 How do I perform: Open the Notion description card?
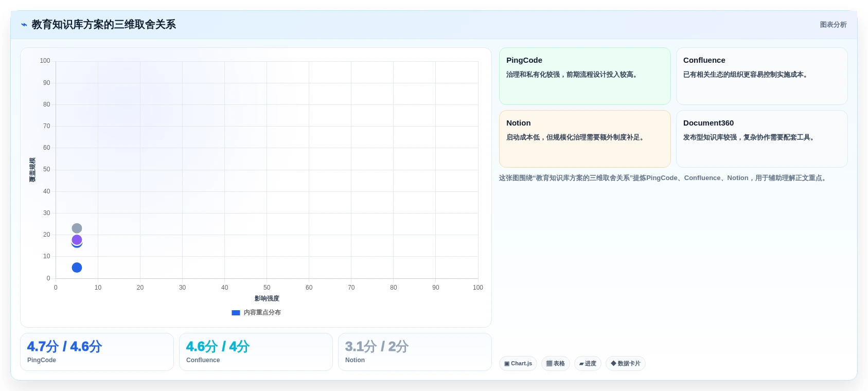pyautogui.click(x=584, y=139)
